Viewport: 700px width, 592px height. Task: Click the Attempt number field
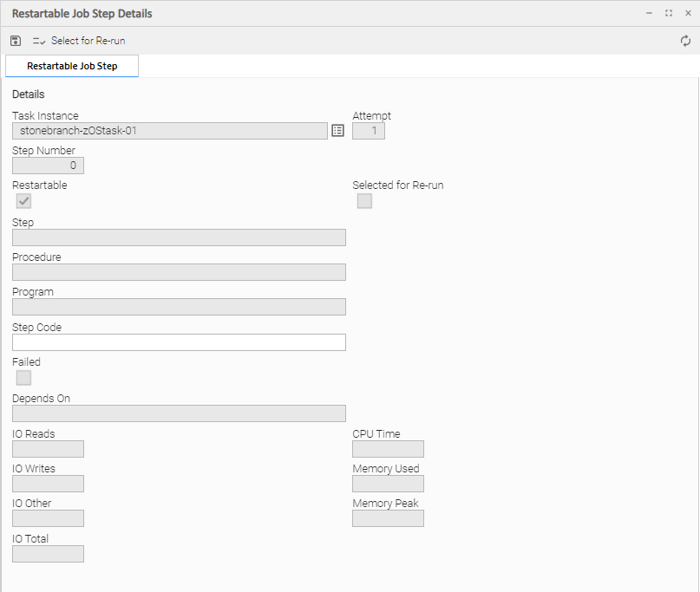coord(369,131)
